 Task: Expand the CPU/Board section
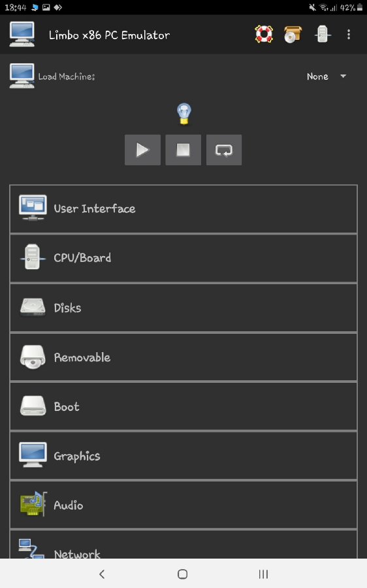point(183,258)
